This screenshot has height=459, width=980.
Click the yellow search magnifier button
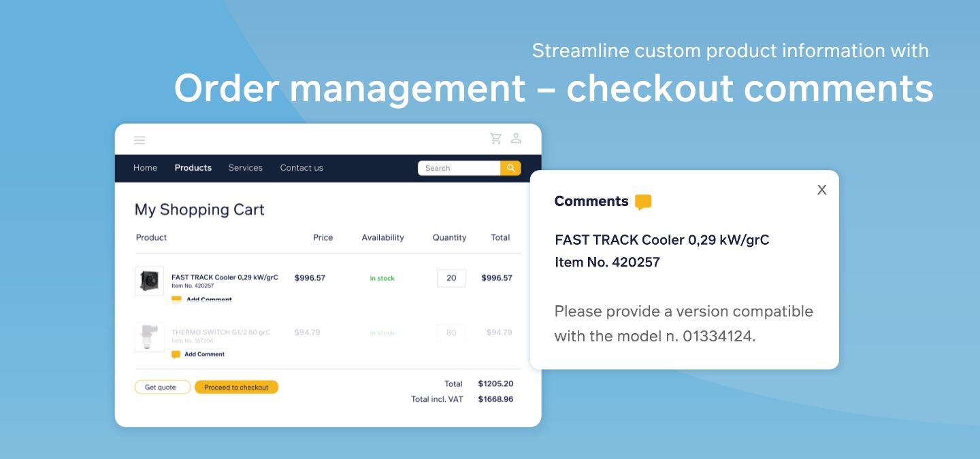(x=510, y=168)
